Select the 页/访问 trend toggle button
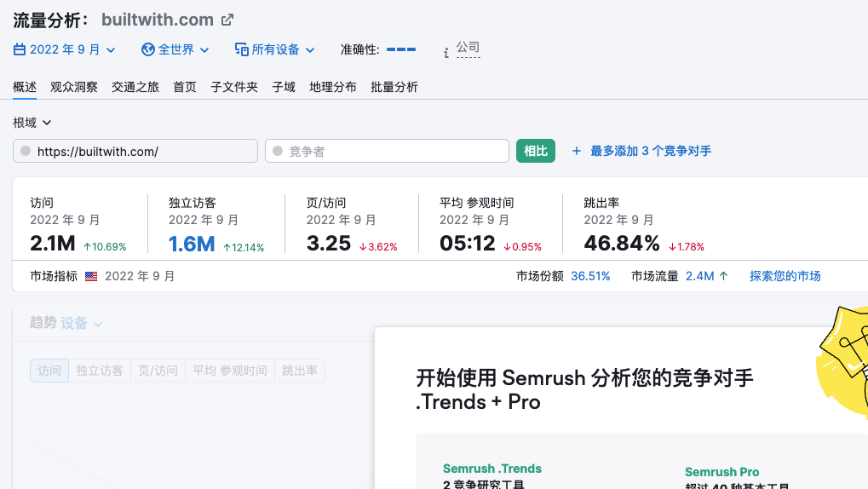This screenshot has width=868, height=489. tap(158, 371)
